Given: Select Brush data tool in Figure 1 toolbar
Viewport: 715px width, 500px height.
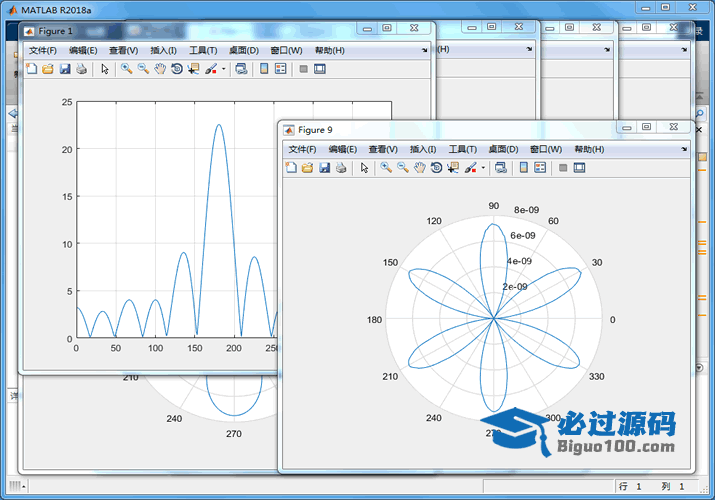Looking at the screenshot, I should [211, 69].
